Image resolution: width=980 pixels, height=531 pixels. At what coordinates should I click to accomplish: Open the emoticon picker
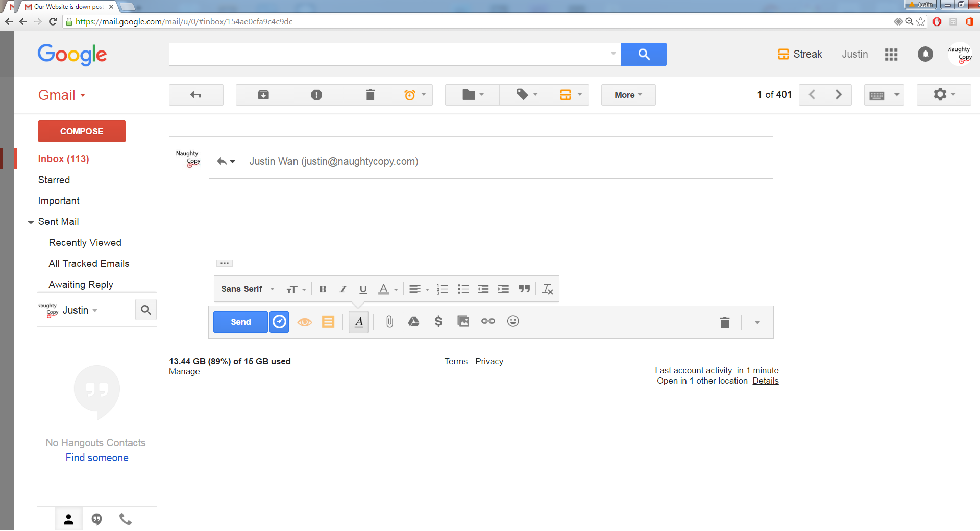[x=513, y=321]
